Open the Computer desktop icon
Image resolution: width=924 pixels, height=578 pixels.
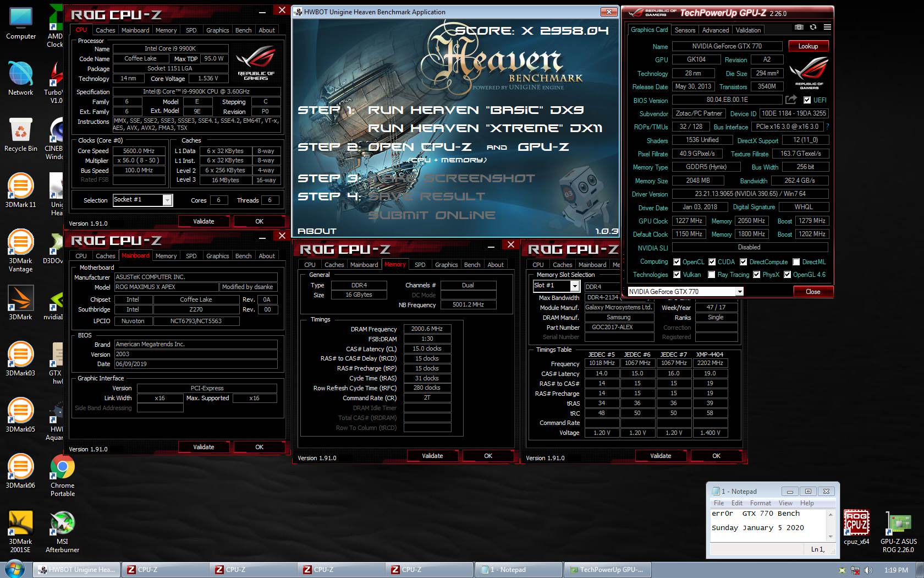click(x=21, y=24)
